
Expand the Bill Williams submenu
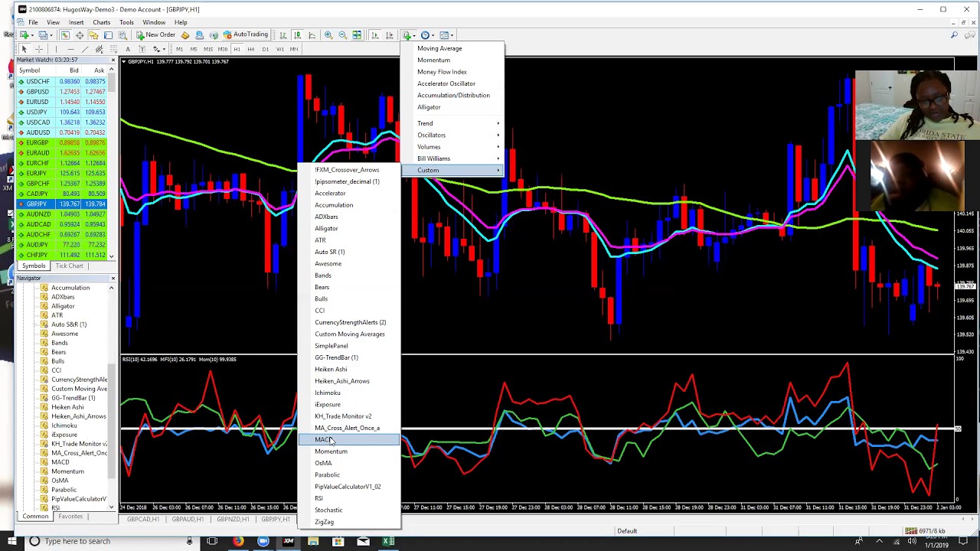coord(452,158)
